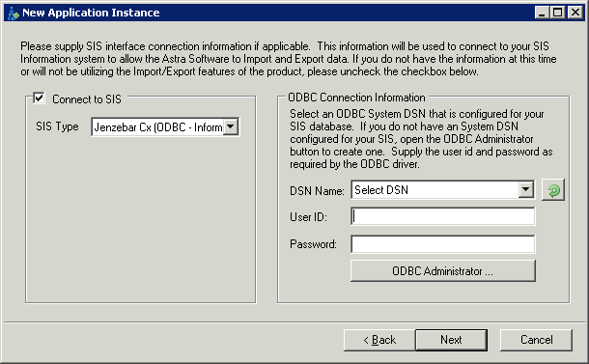Click the 'User ID:' label
The image size is (589, 364).
(308, 217)
